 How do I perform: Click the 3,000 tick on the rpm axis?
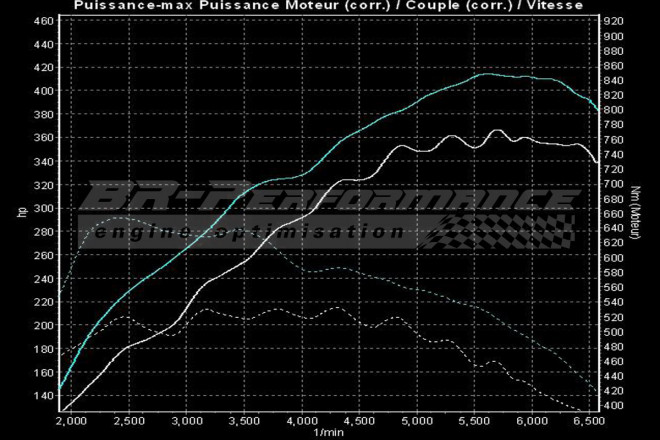[187, 420]
